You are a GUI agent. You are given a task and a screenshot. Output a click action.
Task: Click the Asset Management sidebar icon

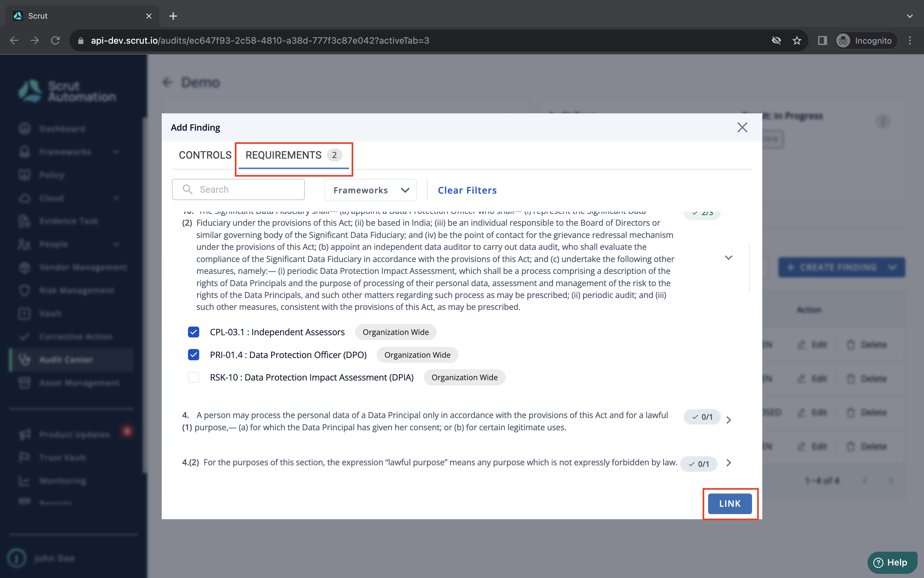(24, 383)
